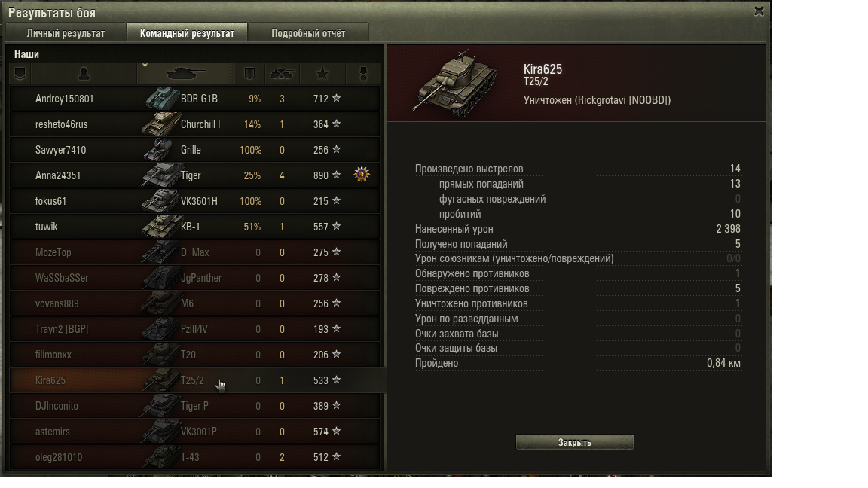This screenshot has height=488, width=868.
Task: Select player Andrey150801 with BDR G1B
Action: click(x=195, y=99)
